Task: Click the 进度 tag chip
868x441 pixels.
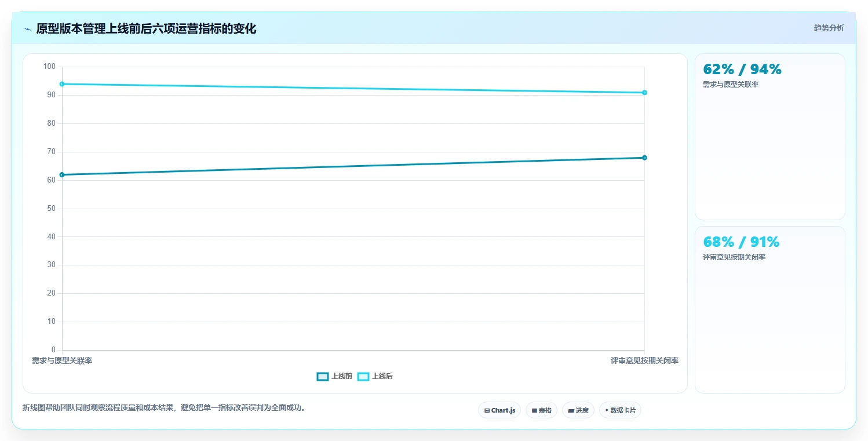Action: pos(578,410)
